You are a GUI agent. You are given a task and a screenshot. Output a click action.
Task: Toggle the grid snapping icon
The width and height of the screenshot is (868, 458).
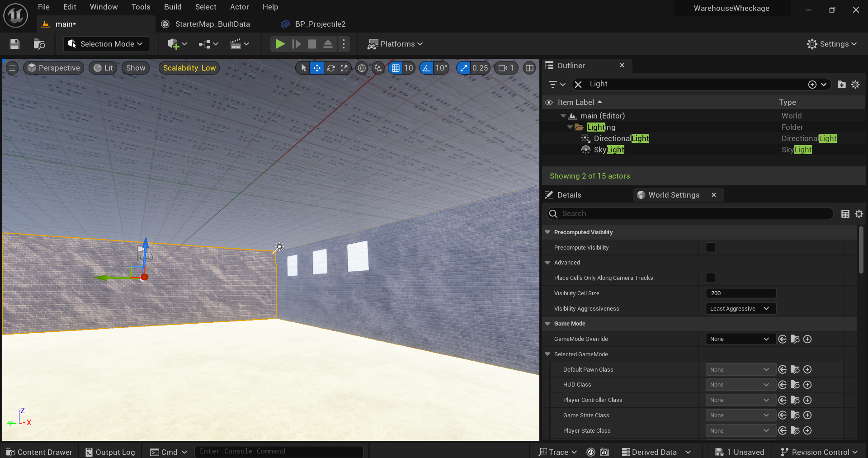point(396,68)
